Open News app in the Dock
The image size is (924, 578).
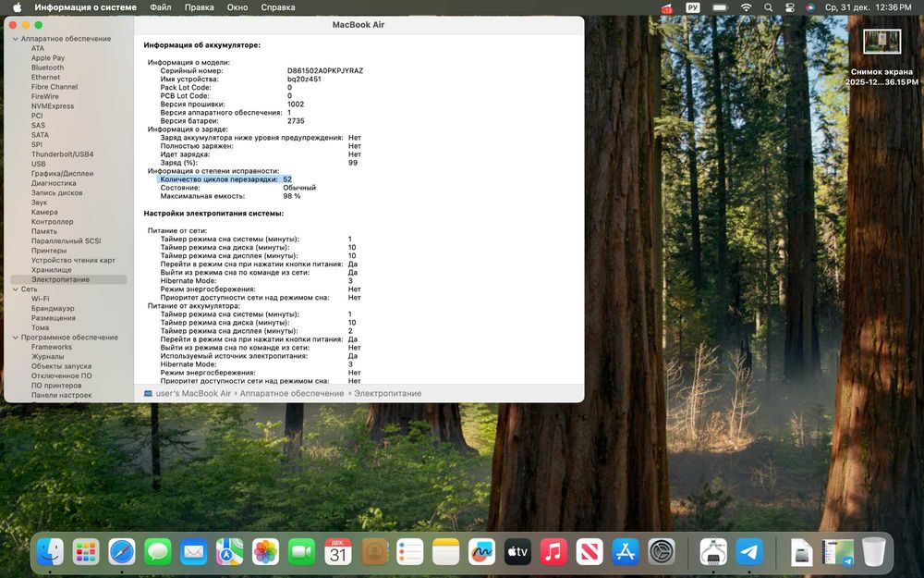(590, 552)
